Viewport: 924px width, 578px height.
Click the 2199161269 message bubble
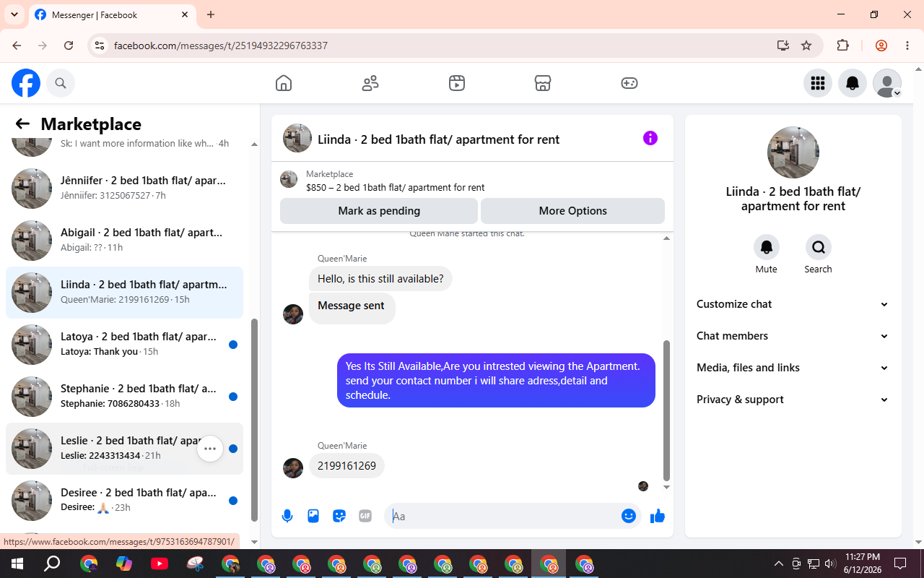(x=346, y=466)
